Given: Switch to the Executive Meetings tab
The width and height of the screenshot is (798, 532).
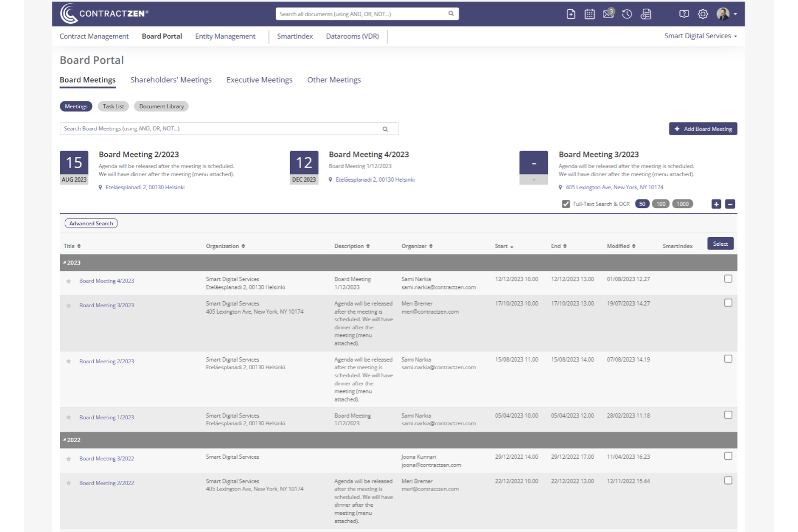Looking at the screenshot, I should coord(259,80).
